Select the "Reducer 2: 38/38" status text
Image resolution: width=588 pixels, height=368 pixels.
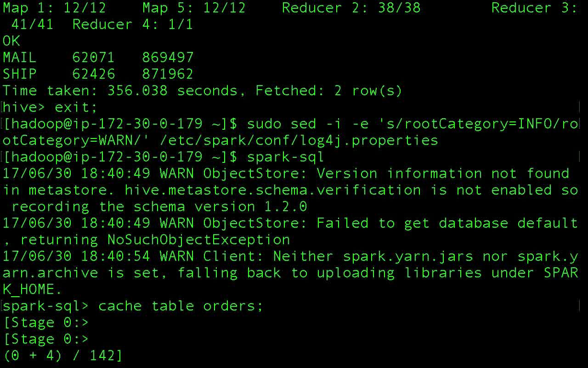(351, 8)
